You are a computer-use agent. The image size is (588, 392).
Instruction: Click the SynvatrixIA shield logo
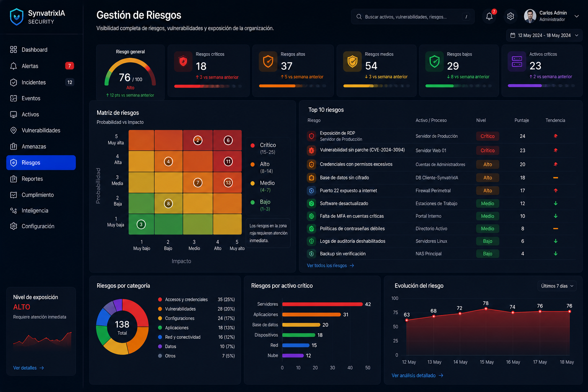tap(16, 17)
